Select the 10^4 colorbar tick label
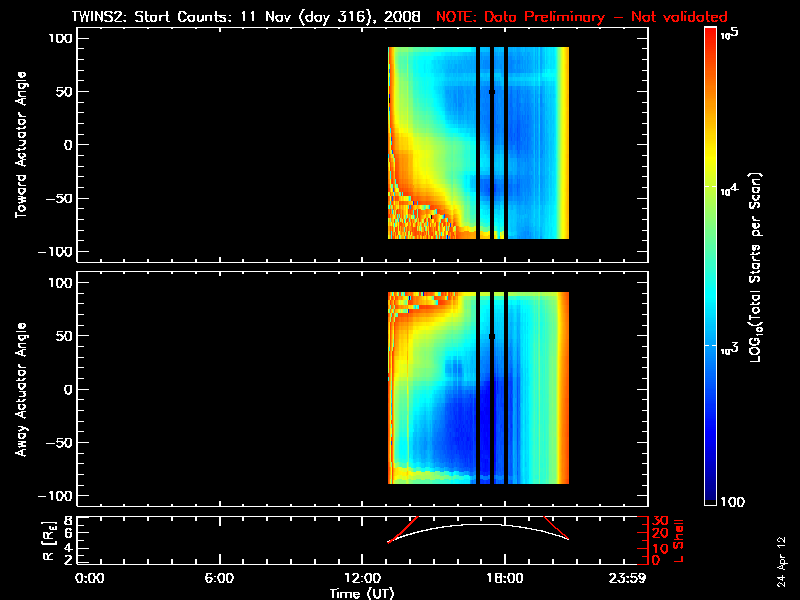 [x=730, y=190]
